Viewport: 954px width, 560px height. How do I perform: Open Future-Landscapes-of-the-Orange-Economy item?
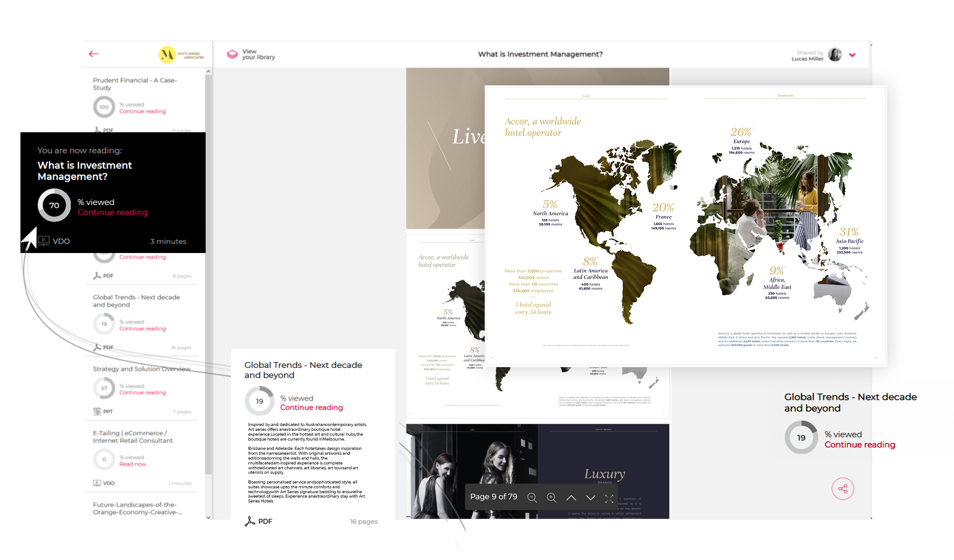(x=137, y=508)
